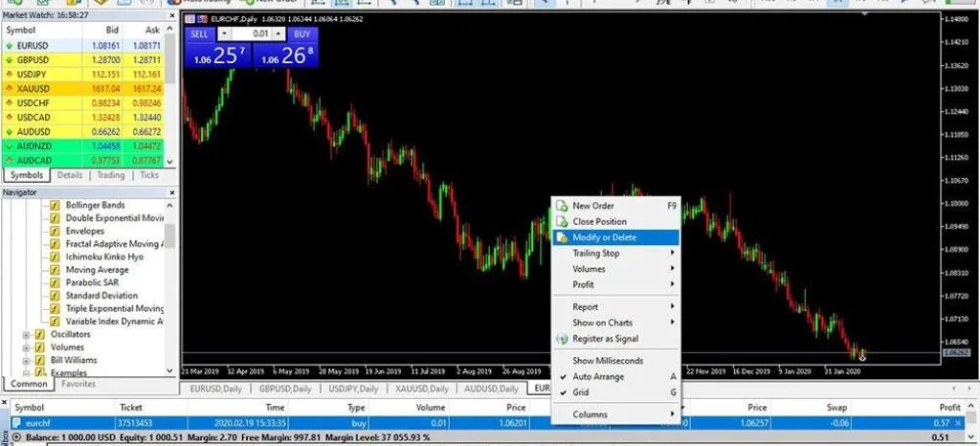The image size is (980, 446).
Task: Decrease the trade volume with the down arrow
Action: [x=224, y=33]
